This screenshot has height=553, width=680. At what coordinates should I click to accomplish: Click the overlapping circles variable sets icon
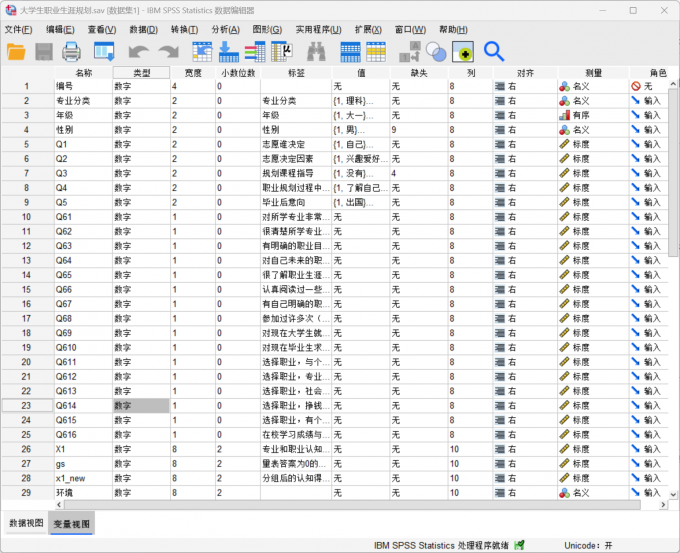(x=436, y=51)
